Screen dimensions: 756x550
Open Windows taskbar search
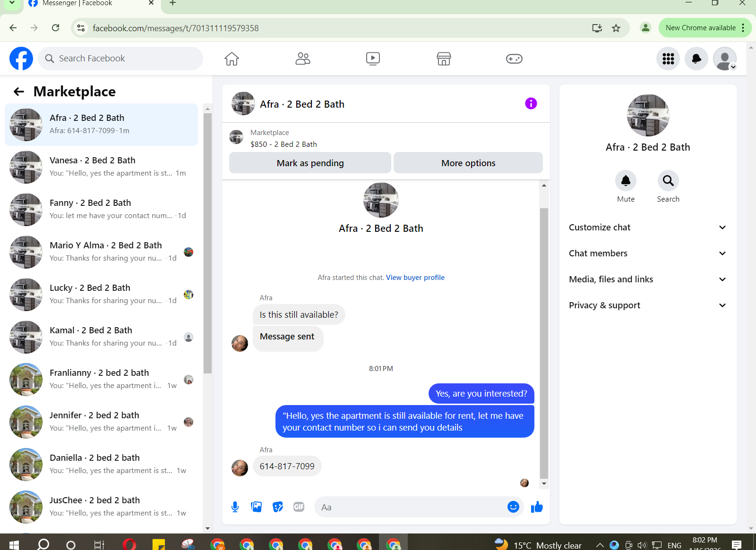pyautogui.click(x=43, y=545)
